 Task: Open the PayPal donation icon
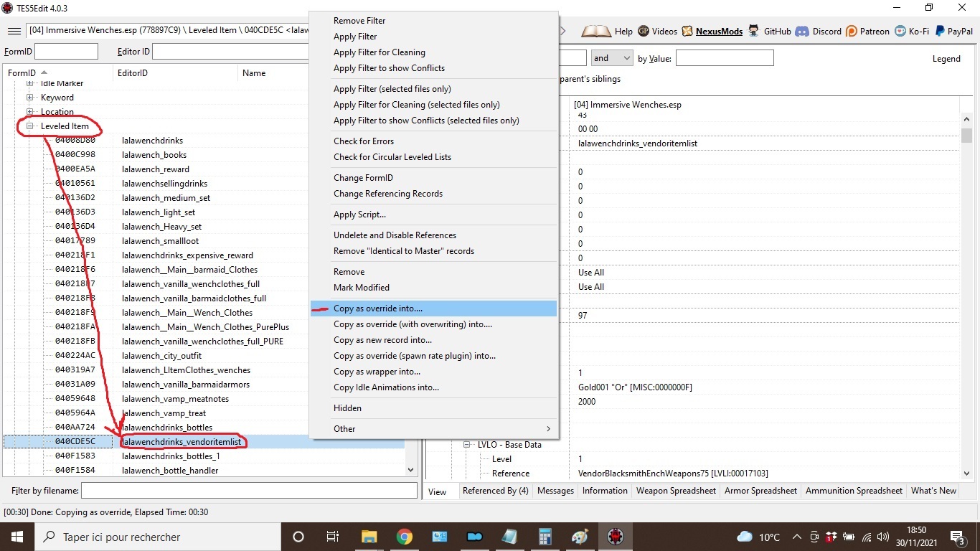pyautogui.click(x=938, y=31)
